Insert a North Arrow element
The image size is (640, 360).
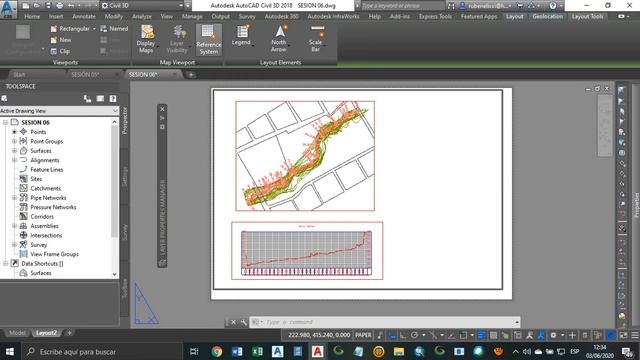click(x=279, y=39)
